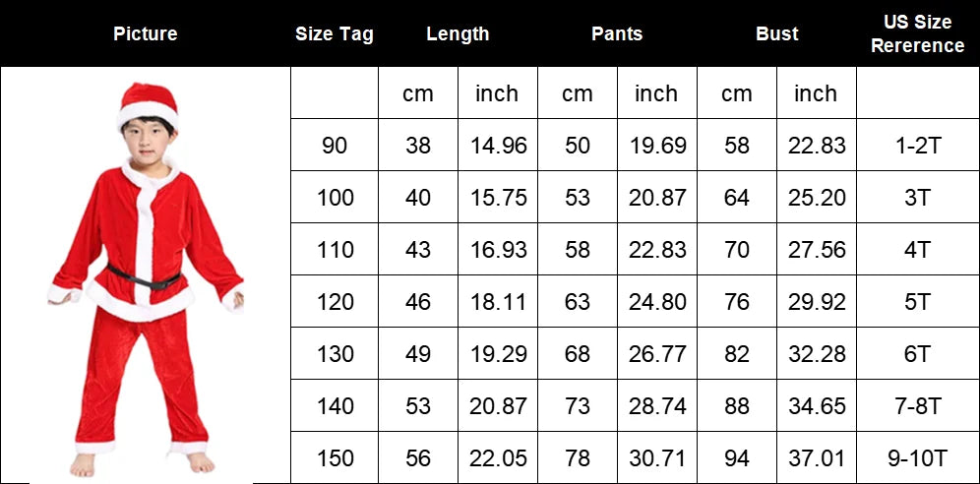980x484 pixels.
Task: Click the 30.71 pants inch value
Action: click(657, 457)
